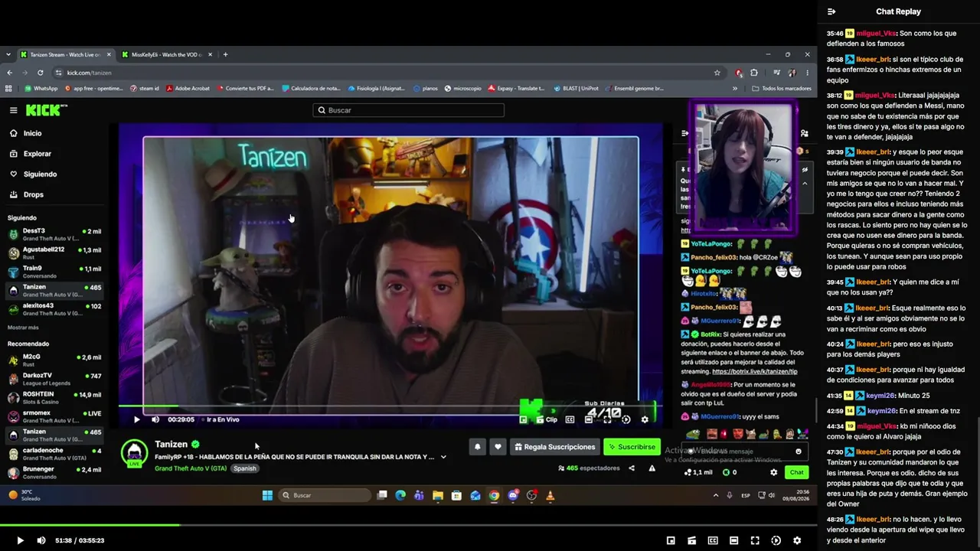Open Windows Start menu
The height and width of the screenshot is (551, 980).
pos(267,495)
